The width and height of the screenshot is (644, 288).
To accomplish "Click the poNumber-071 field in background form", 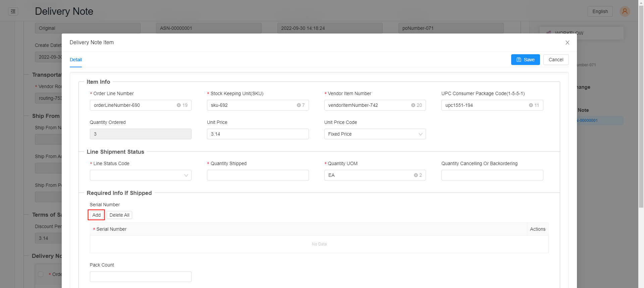I will click(x=451, y=28).
